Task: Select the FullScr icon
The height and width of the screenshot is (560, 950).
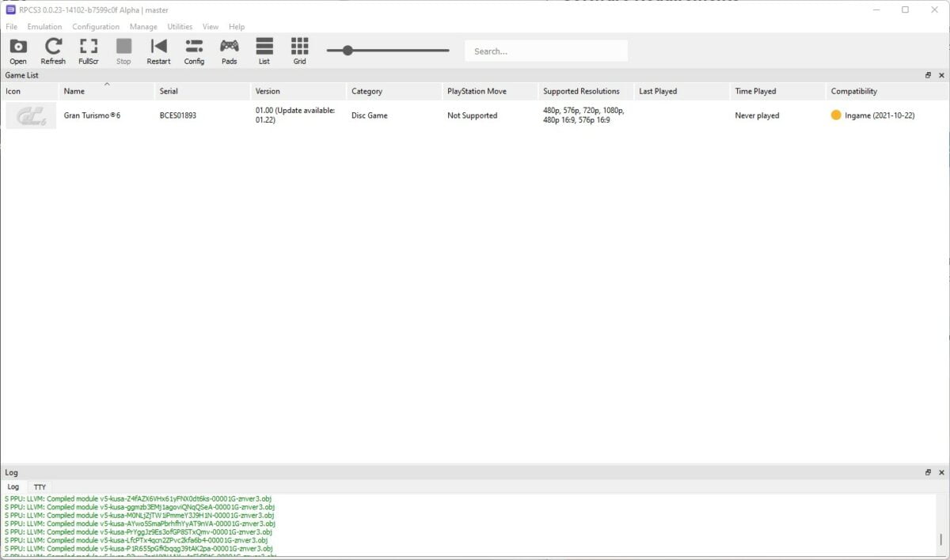Action: pyautogui.click(x=89, y=47)
